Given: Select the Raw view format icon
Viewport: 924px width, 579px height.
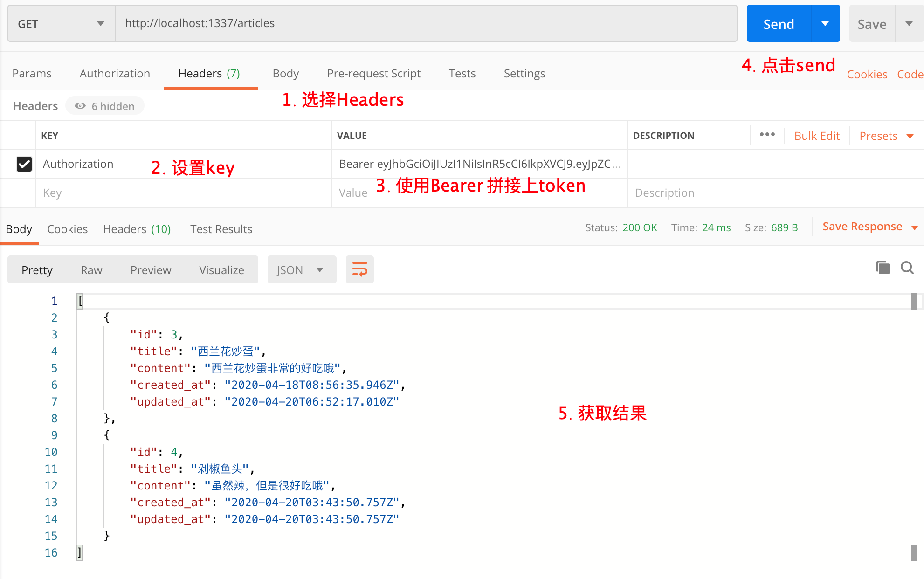Looking at the screenshot, I should click(92, 270).
